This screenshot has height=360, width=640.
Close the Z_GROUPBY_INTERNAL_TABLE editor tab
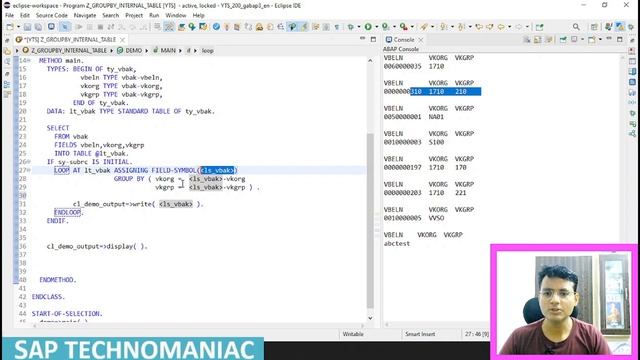point(122,40)
